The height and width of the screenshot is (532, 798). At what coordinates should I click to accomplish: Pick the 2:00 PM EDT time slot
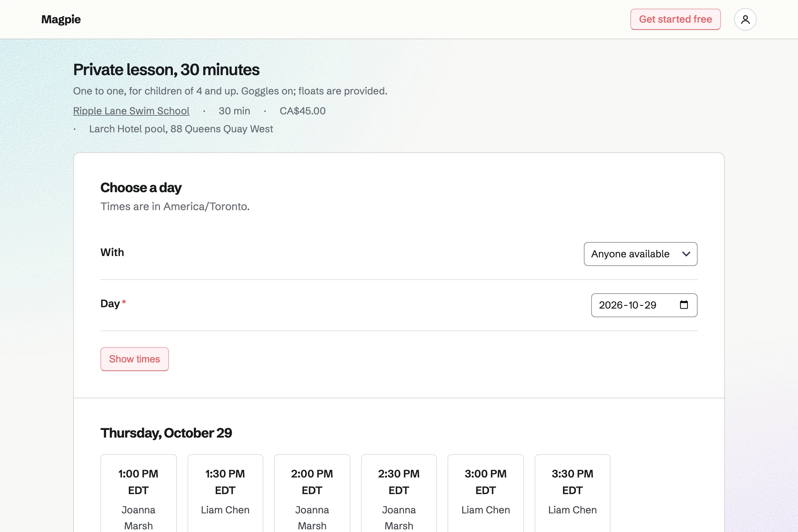(312, 493)
